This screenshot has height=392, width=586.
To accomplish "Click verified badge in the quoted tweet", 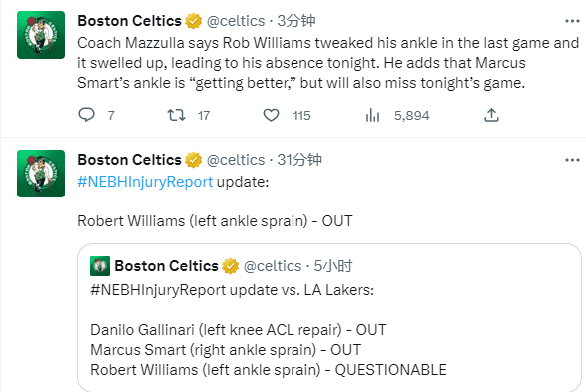I will tap(231, 266).
